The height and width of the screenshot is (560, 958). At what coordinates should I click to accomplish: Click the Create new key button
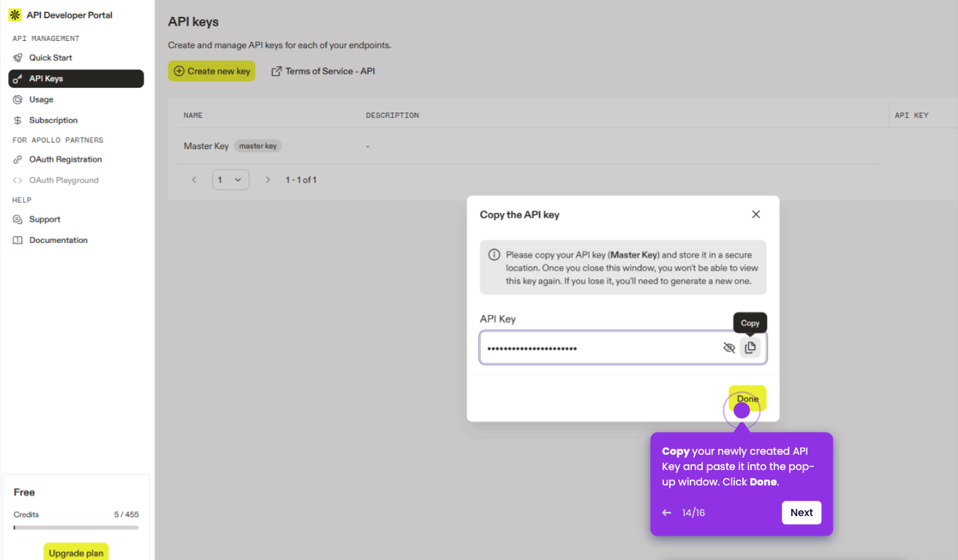point(211,71)
